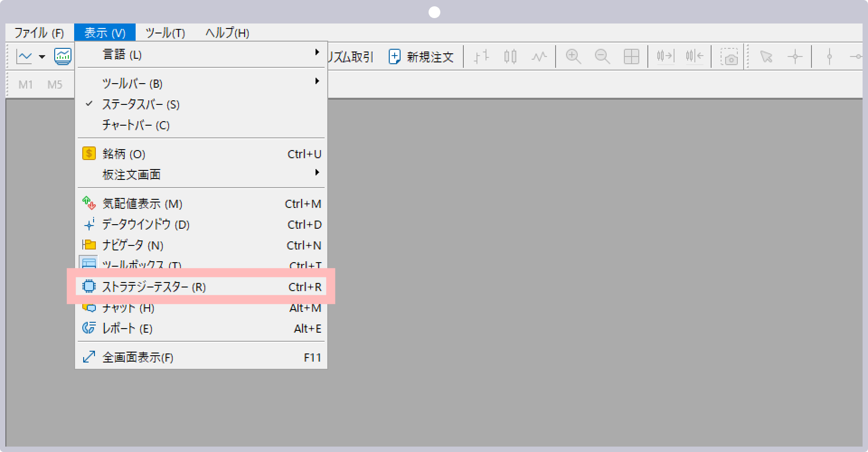Click the monitor chart toolbar icon
868x452 pixels.
pyautogui.click(x=63, y=56)
